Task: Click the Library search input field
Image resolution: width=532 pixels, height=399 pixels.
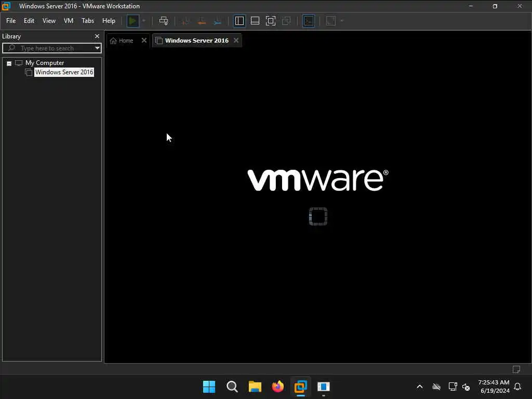Action: [x=51, y=48]
